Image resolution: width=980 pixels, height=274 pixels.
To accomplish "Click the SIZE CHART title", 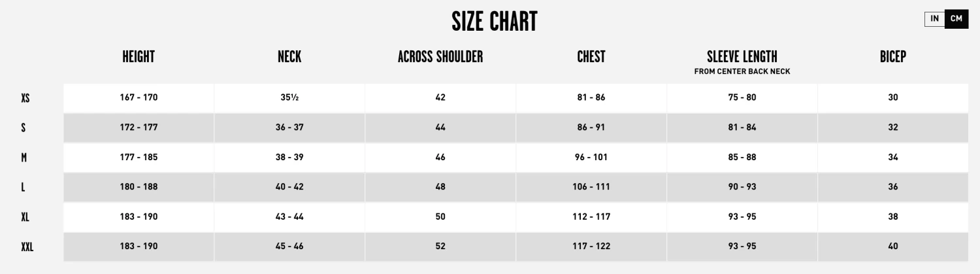I will point(494,22).
